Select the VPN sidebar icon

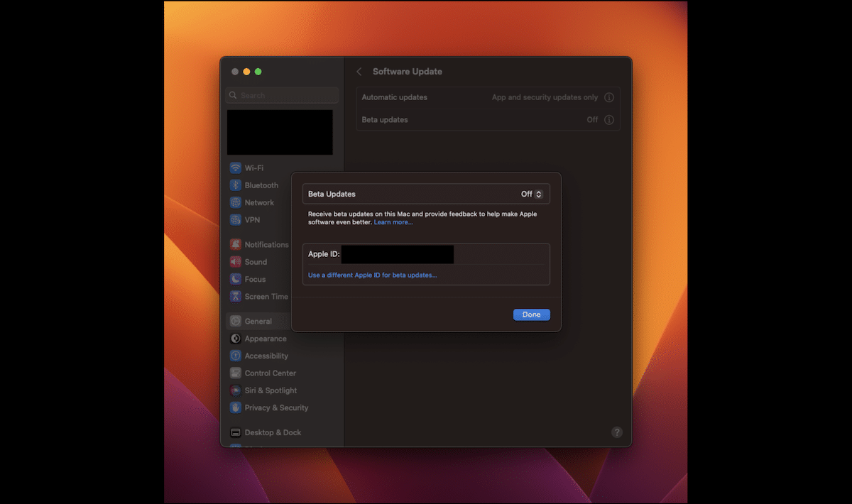[235, 220]
